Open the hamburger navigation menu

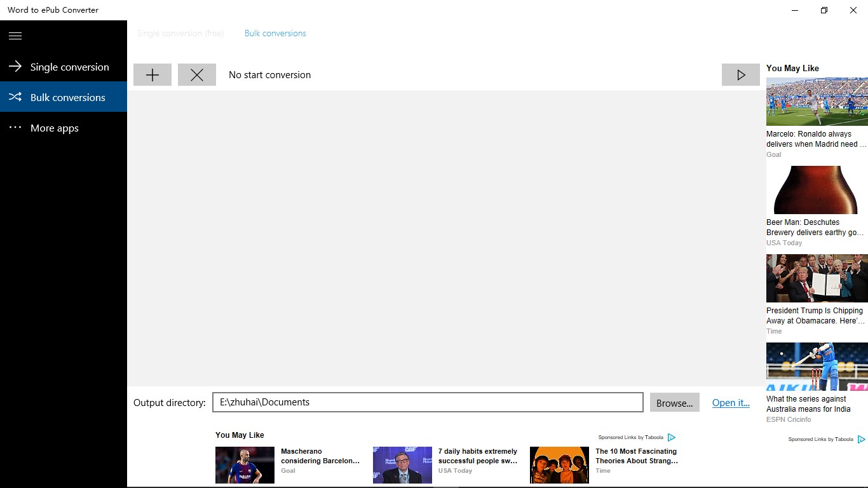tap(15, 36)
